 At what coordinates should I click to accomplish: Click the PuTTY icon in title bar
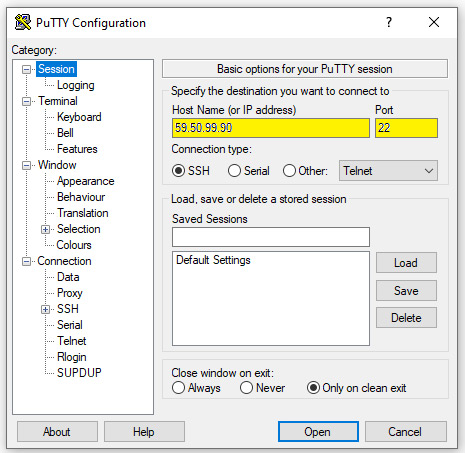click(x=23, y=23)
